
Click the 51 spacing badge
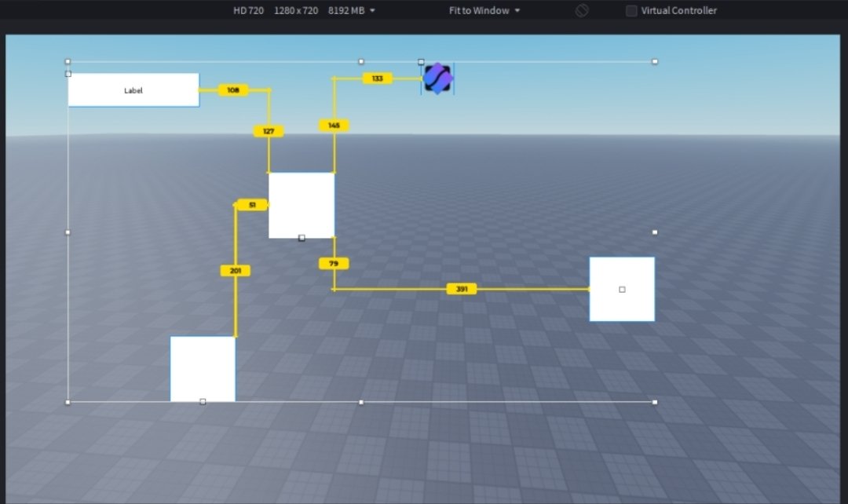pyautogui.click(x=251, y=204)
